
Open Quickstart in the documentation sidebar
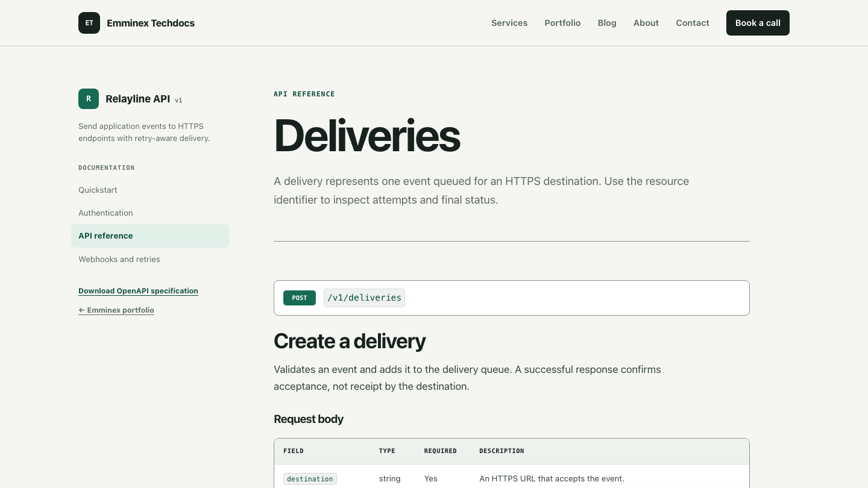pos(150,190)
